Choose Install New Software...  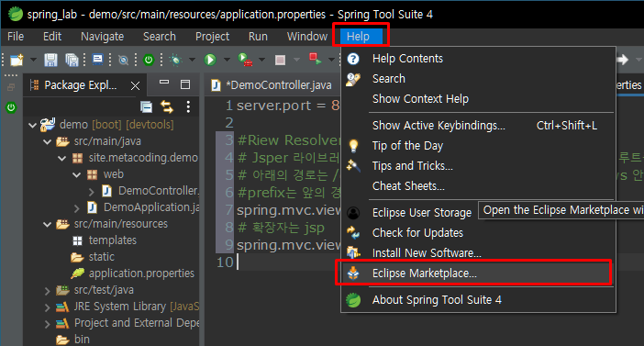(x=479, y=253)
